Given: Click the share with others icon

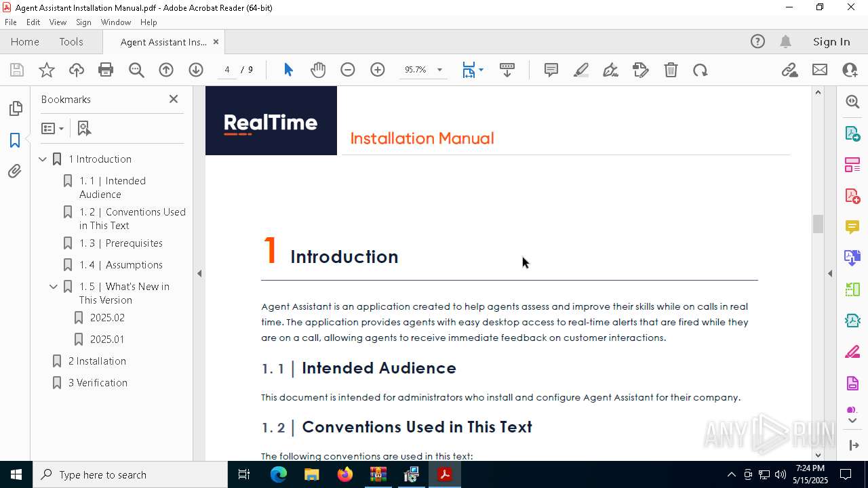Looking at the screenshot, I should coord(850,70).
